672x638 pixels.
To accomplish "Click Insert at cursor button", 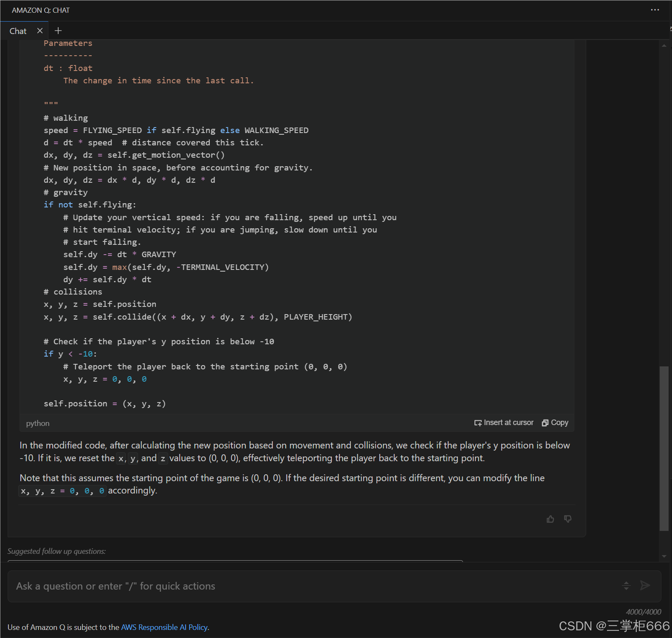I will point(504,422).
